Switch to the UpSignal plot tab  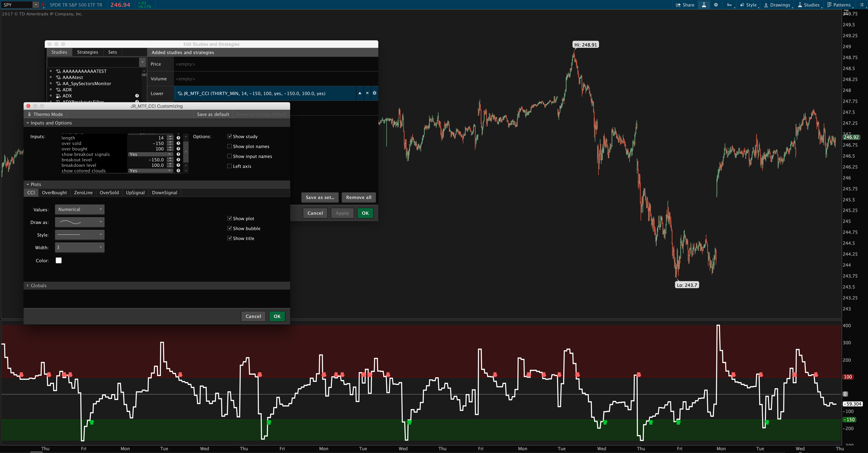tap(135, 192)
